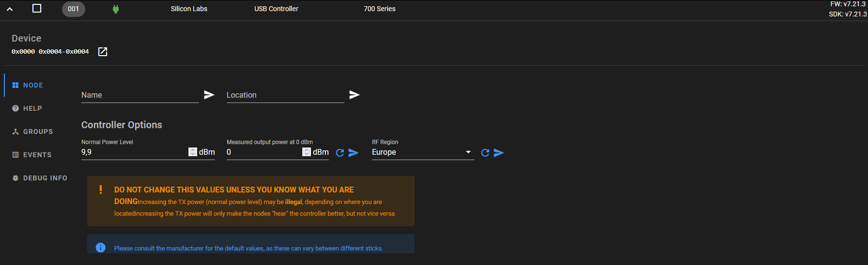Open the Help tab
This screenshot has height=265, width=868.
(x=32, y=108)
